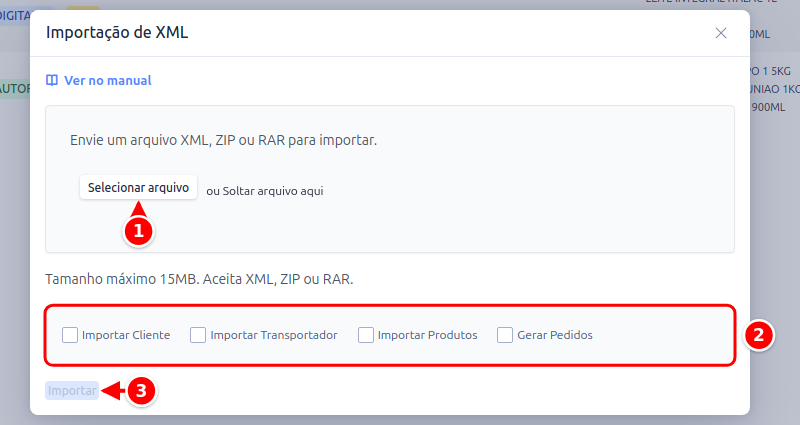This screenshot has width=800, height=425.
Task: Close the Importação de XML dialog
Action: [x=720, y=33]
